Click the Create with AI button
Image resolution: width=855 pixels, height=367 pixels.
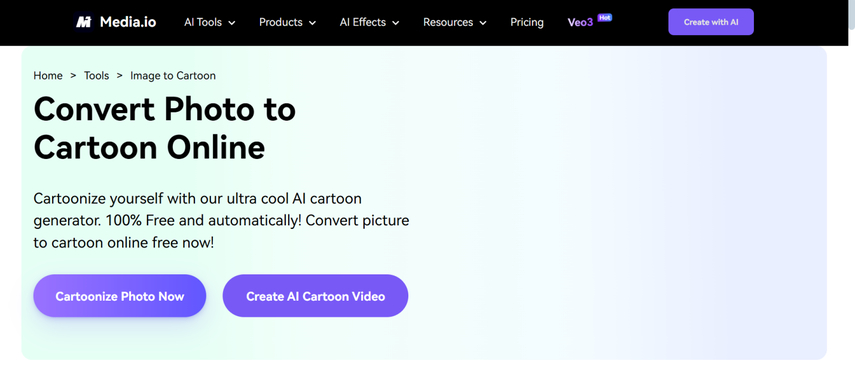point(711,22)
